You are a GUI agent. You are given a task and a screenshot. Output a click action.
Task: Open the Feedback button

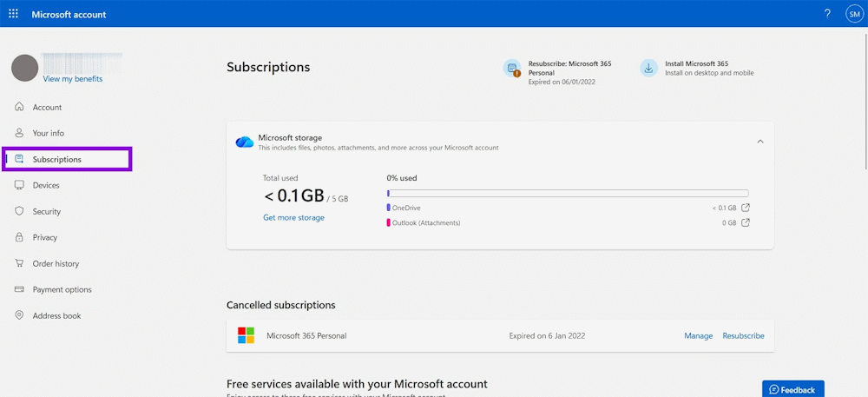(792, 388)
